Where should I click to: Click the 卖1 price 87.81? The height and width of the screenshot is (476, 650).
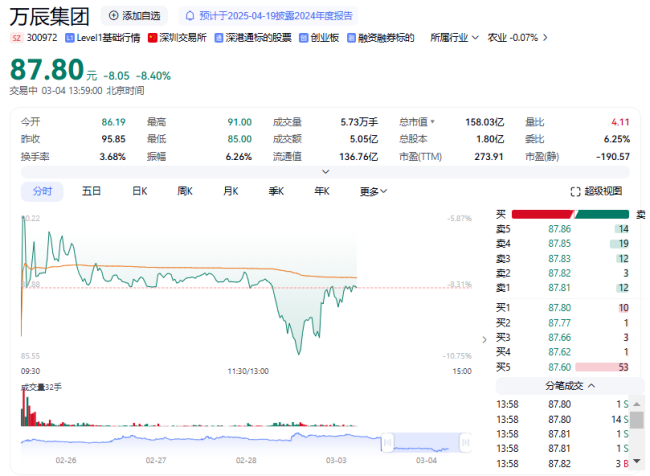point(560,288)
